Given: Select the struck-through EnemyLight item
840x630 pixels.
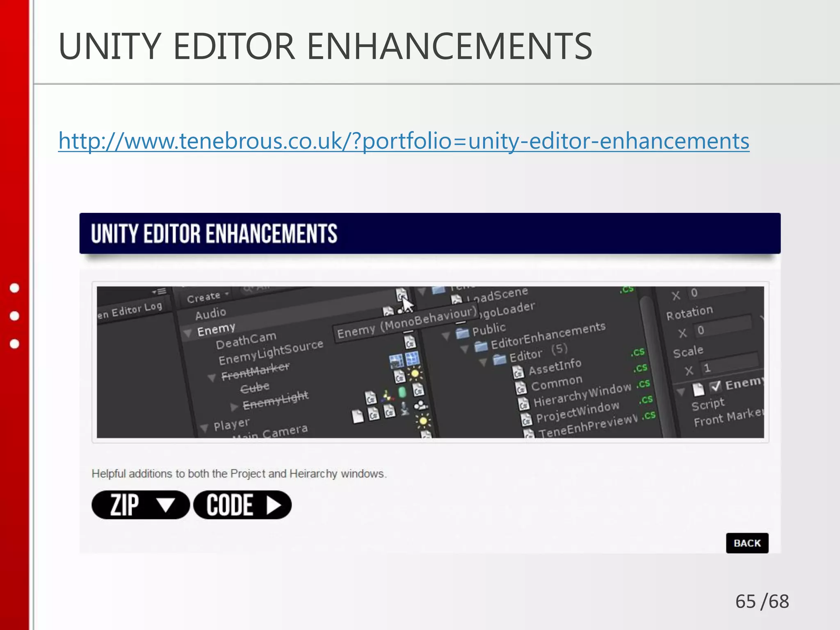Looking at the screenshot, I should 275,400.
